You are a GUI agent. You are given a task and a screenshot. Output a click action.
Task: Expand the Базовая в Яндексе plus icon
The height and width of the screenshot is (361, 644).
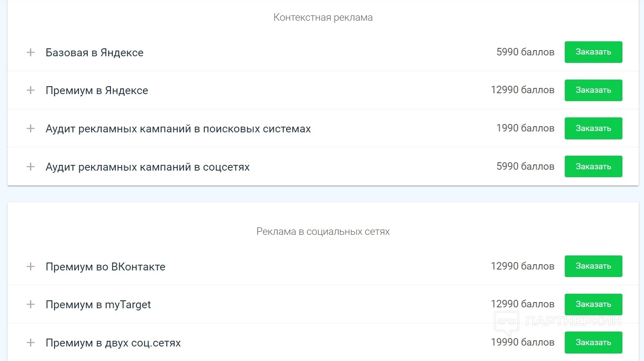click(30, 52)
